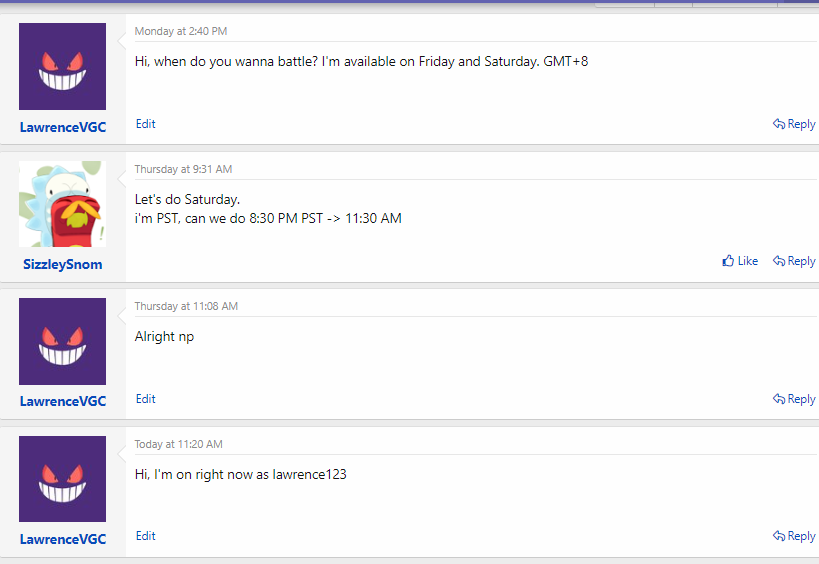Open "Today at 11:20 AM" timestamp permalink
This screenshot has width=819, height=564.
coord(179,444)
